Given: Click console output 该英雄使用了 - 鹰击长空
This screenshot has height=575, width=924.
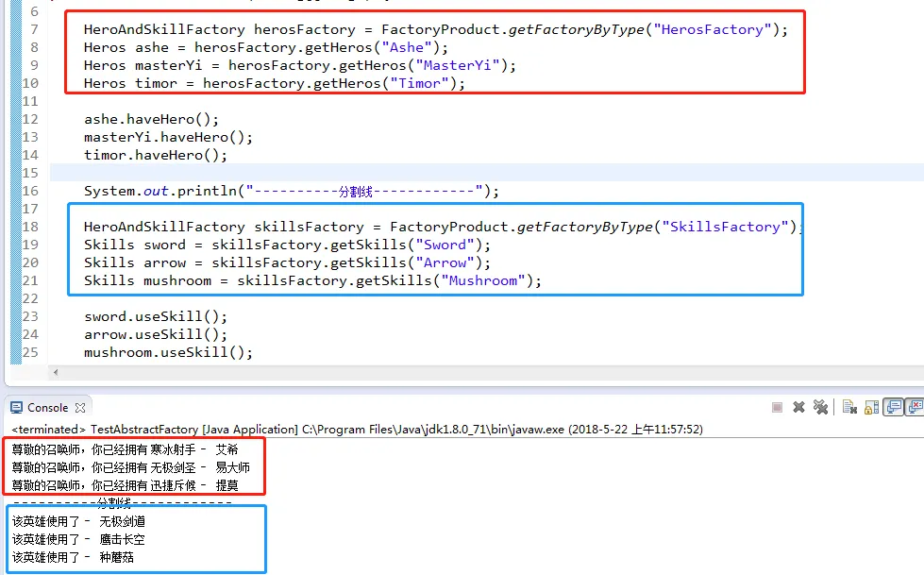Looking at the screenshot, I should pyautogui.click(x=78, y=540).
